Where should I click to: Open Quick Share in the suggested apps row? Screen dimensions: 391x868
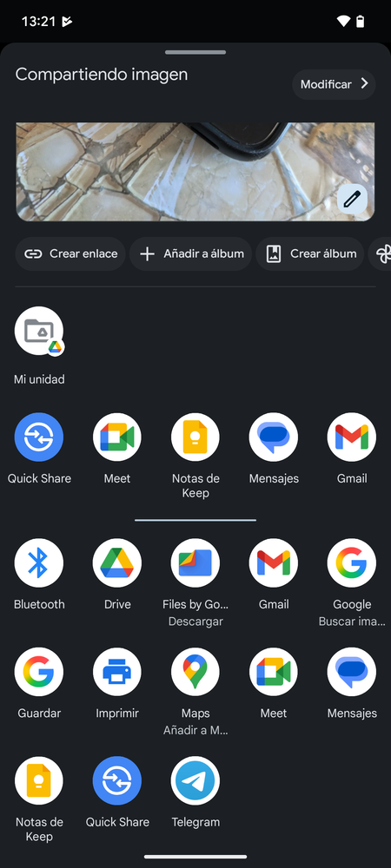click(39, 437)
